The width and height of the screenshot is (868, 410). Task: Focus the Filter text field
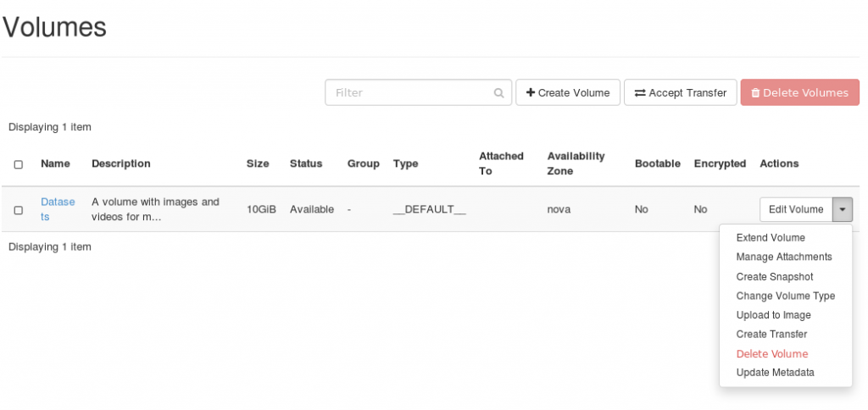click(411, 93)
